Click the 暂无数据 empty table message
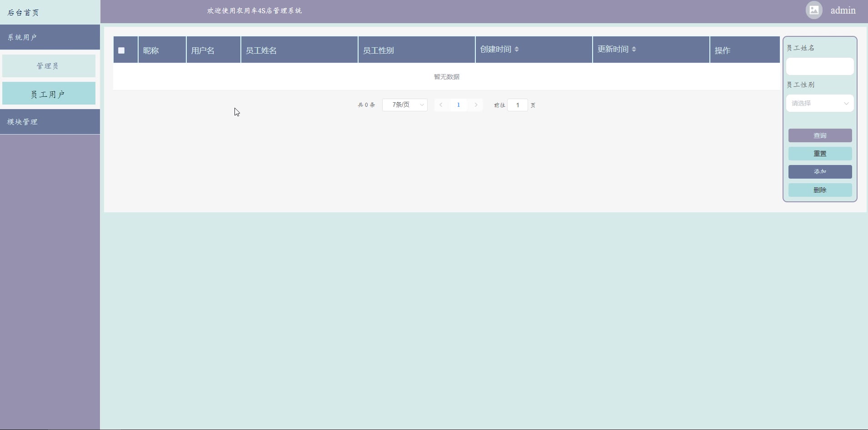Viewport: 868px width, 430px height. pos(447,77)
